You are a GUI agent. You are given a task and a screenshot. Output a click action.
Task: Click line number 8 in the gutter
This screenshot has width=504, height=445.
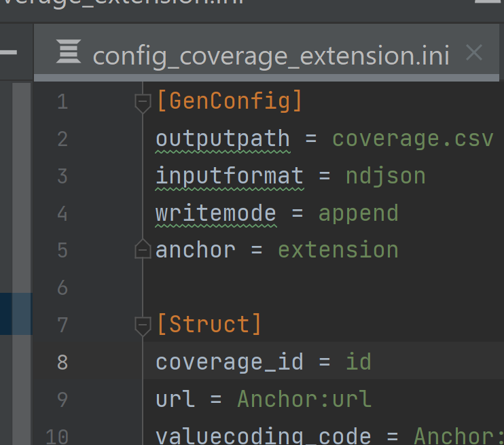pyautogui.click(x=62, y=362)
